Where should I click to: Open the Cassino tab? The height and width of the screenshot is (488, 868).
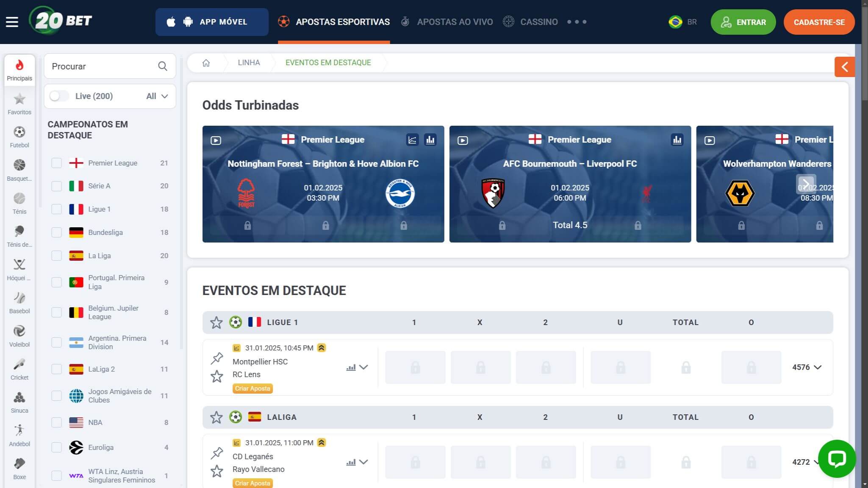pyautogui.click(x=530, y=22)
